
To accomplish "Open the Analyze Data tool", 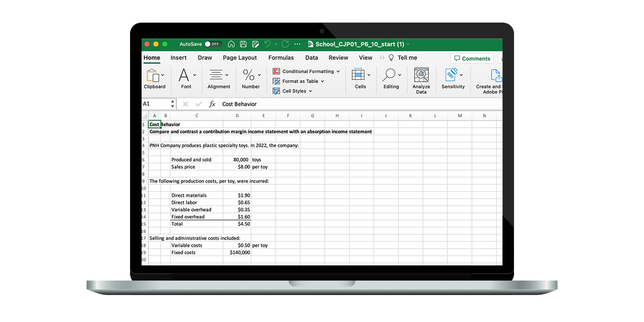I will click(x=421, y=80).
